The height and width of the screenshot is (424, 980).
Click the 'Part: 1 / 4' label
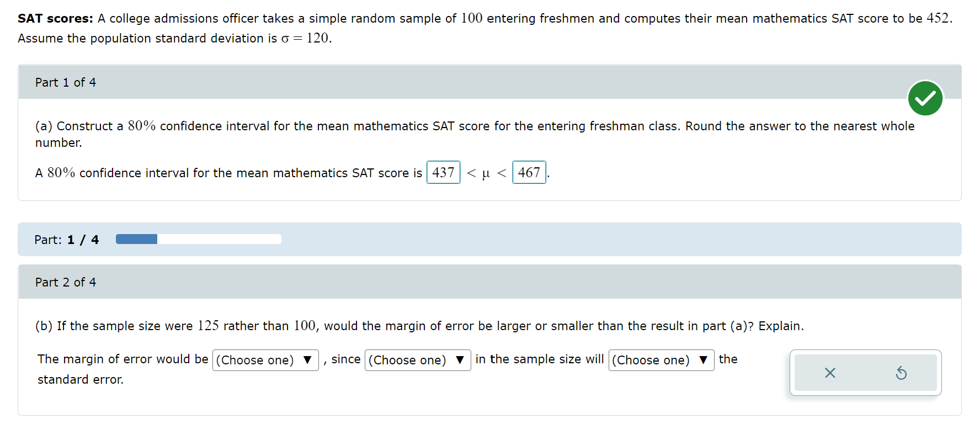(x=66, y=239)
